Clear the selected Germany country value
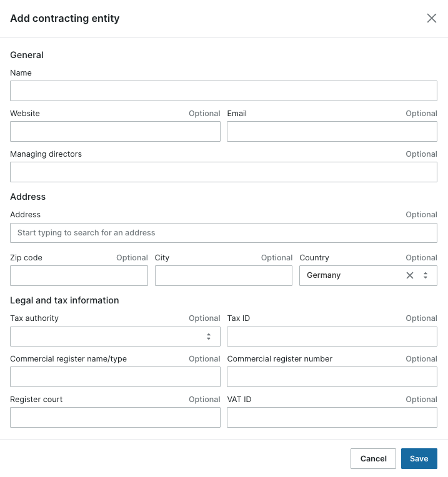The width and height of the screenshot is (448, 477). (410, 275)
